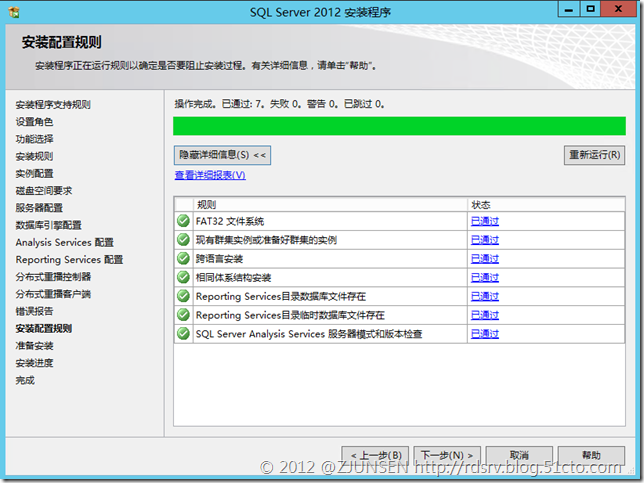
Task: Click check icon for Reporting Services目录数据库文件存在
Action: (183, 296)
